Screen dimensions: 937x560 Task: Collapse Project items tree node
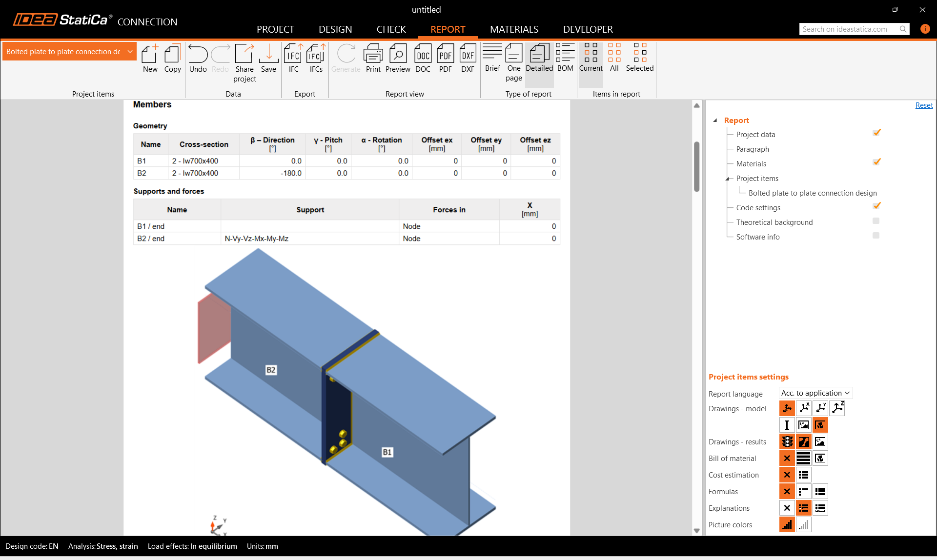(727, 179)
